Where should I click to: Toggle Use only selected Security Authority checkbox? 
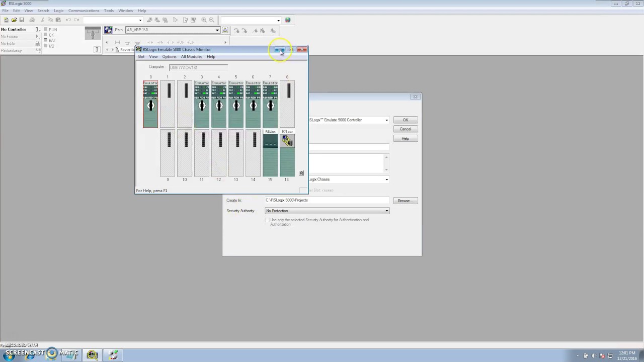[267, 220]
